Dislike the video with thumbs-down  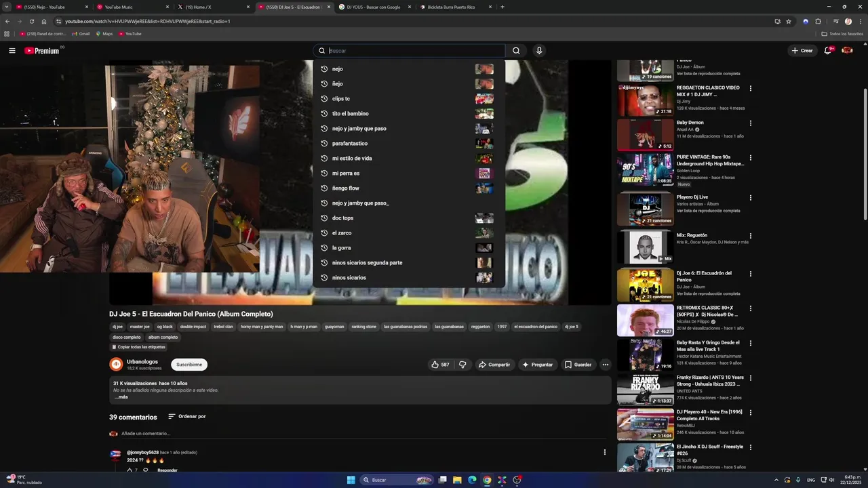[462, 365]
